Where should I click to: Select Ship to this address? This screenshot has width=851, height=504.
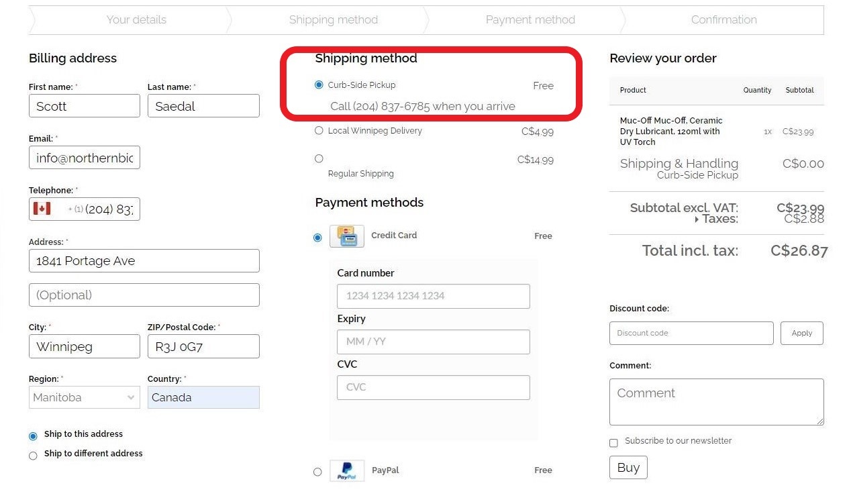click(33, 436)
